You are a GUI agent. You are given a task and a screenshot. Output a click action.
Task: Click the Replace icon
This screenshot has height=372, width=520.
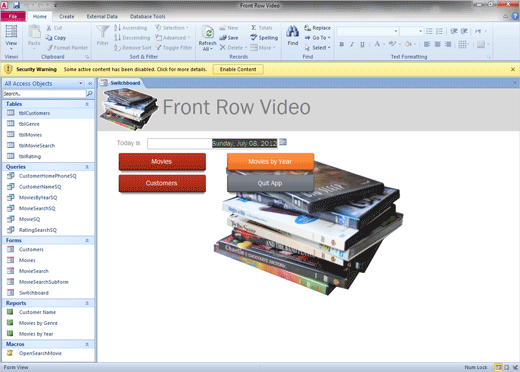pyautogui.click(x=307, y=28)
